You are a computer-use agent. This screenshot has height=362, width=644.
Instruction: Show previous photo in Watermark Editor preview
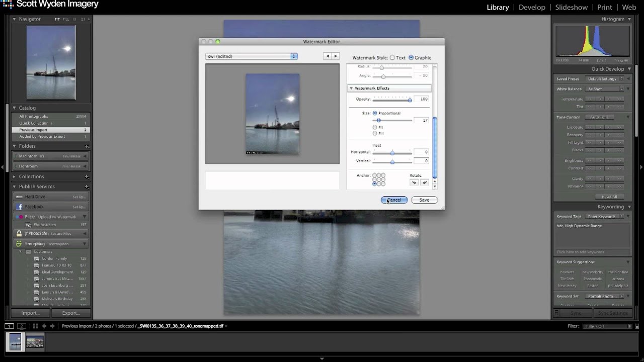328,56
